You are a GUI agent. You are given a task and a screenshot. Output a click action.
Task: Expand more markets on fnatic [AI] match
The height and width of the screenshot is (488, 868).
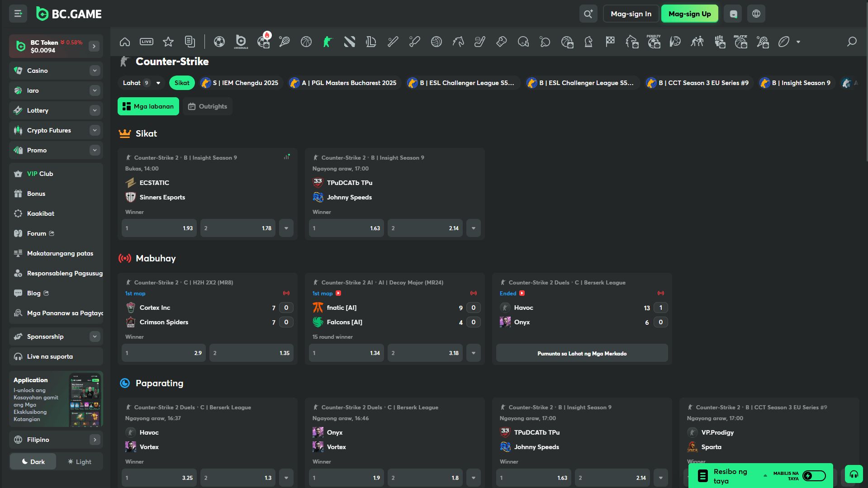474,353
